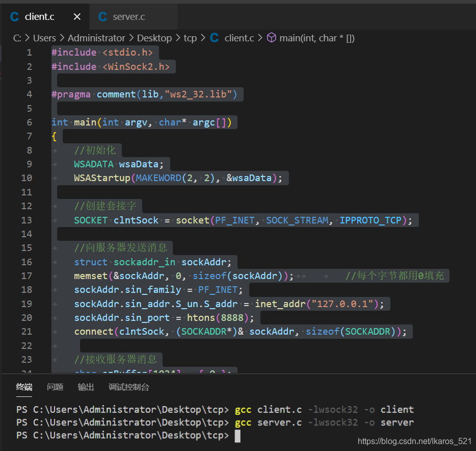
Task: Open the tcp breadcrumb folder
Action: 190,38
